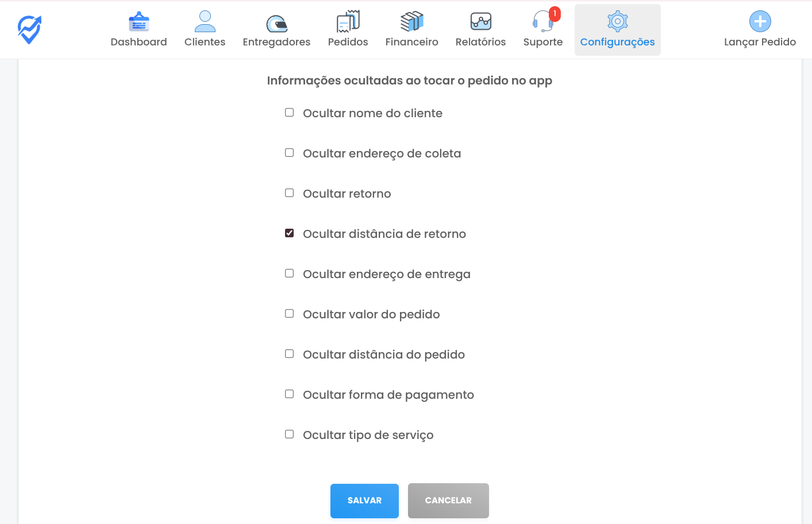Enable Ocultar nome do cliente checkbox
The image size is (812, 524).
(290, 113)
